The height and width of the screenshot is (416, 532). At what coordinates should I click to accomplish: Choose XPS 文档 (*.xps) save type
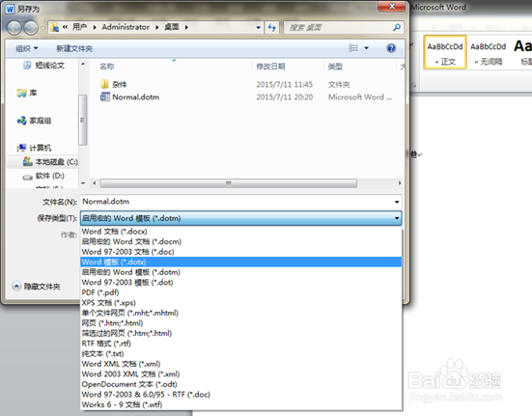[240, 302]
